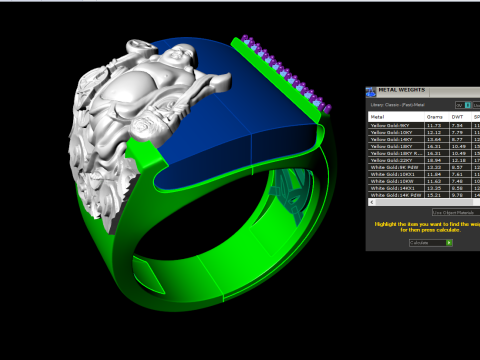Select the Yellow Gold:22KY row

424,160
